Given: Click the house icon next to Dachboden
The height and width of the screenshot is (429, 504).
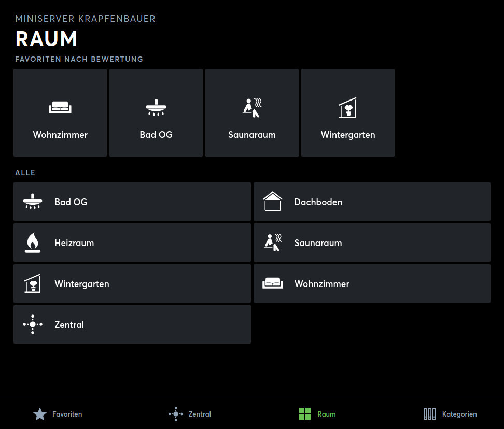Looking at the screenshot, I should [x=273, y=202].
